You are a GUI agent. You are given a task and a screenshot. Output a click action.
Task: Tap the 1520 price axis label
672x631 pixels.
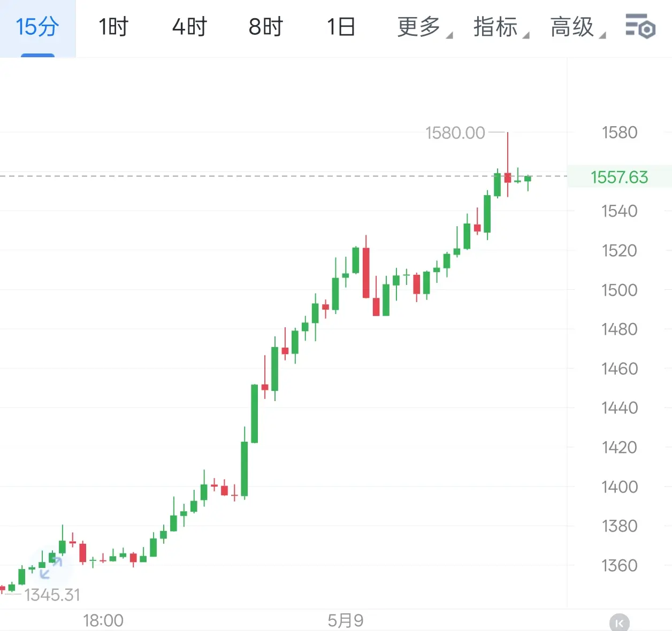tap(620, 250)
